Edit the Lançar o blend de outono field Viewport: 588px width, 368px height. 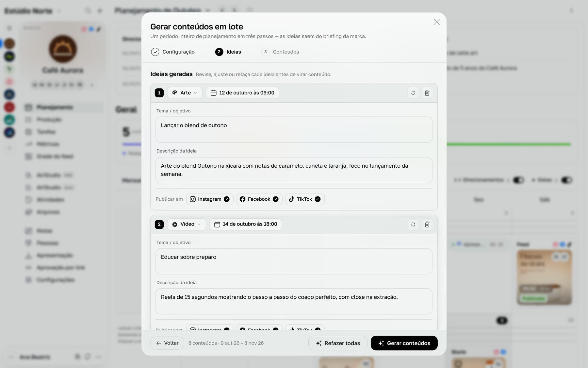(x=294, y=130)
